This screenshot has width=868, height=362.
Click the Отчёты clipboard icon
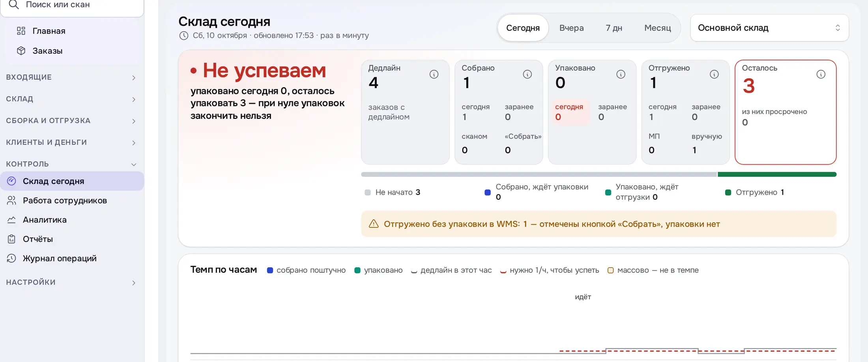point(11,239)
